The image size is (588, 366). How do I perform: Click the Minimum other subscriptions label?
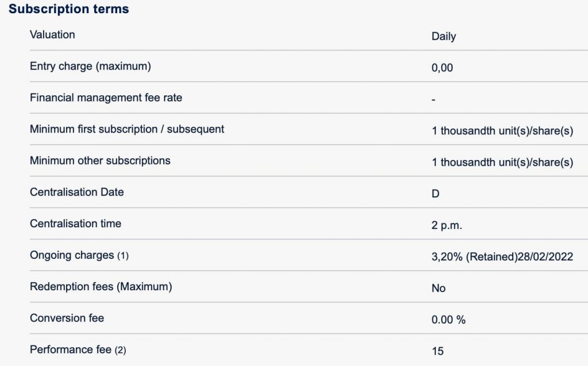pos(100,161)
